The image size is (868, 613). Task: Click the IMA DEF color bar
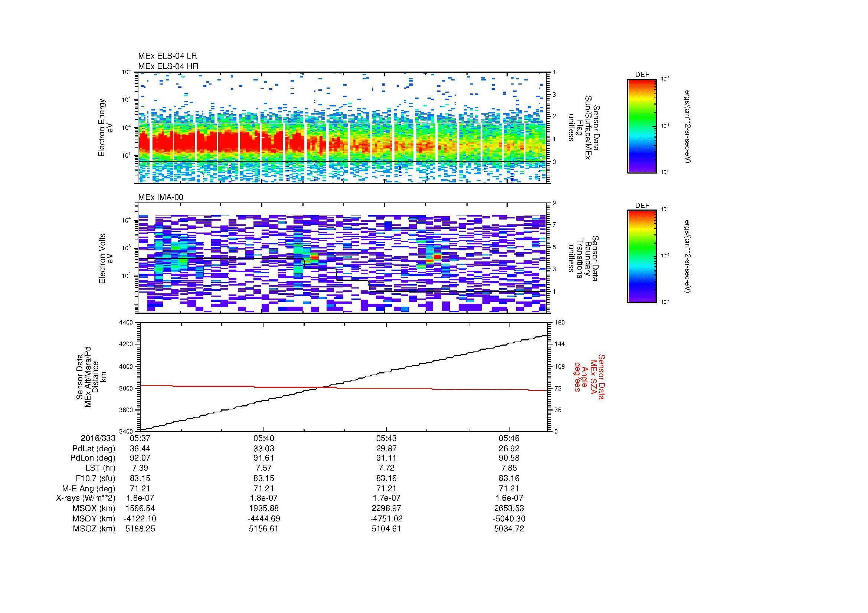click(642, 257)
